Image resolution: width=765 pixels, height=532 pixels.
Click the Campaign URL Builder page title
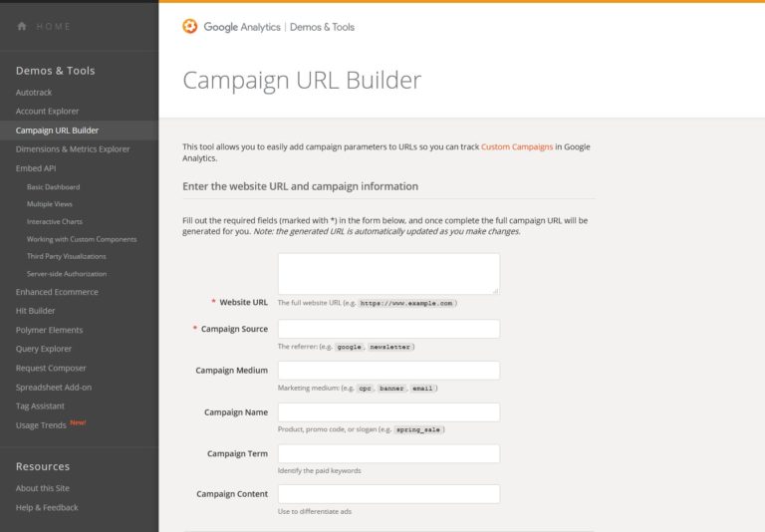[302, 80]
